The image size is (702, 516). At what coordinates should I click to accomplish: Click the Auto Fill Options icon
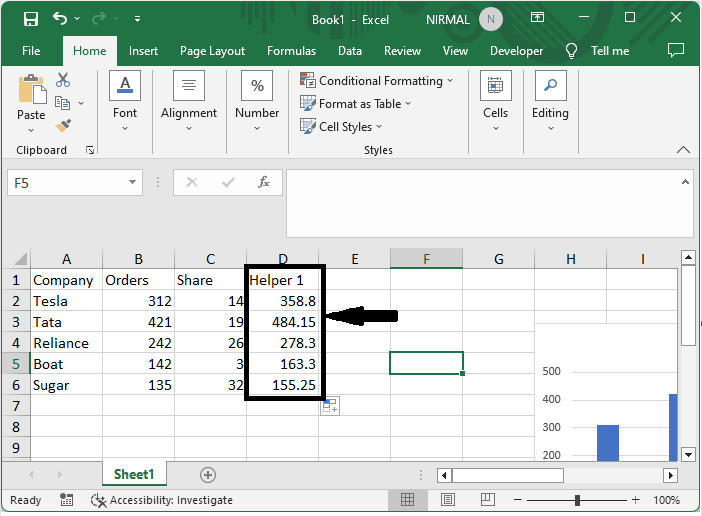(329, 405)
